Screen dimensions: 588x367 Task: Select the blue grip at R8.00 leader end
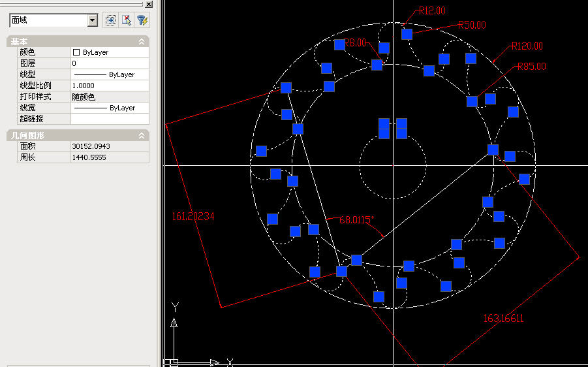377,65
